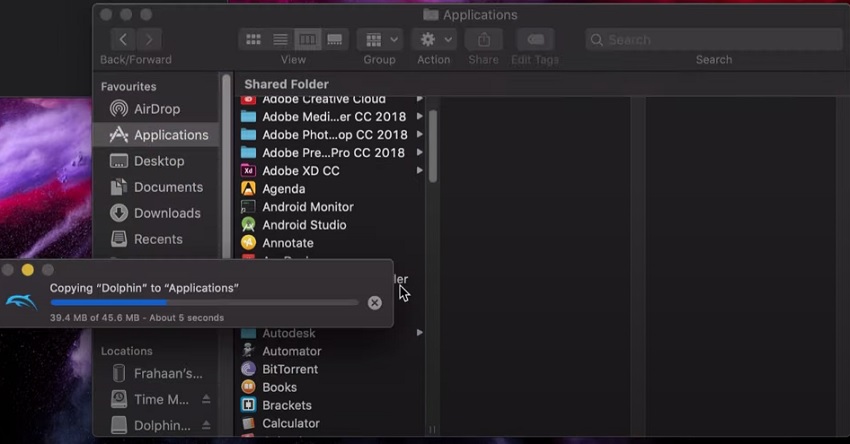
Task: Click the Edit Tags toolbar icon
Action: coord(535,40)
